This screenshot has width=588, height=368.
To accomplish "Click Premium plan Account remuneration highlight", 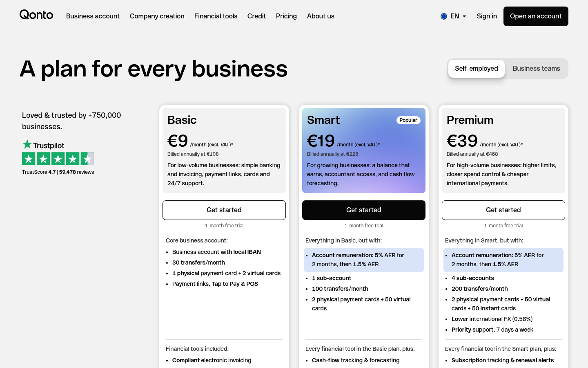I will 503,260.
